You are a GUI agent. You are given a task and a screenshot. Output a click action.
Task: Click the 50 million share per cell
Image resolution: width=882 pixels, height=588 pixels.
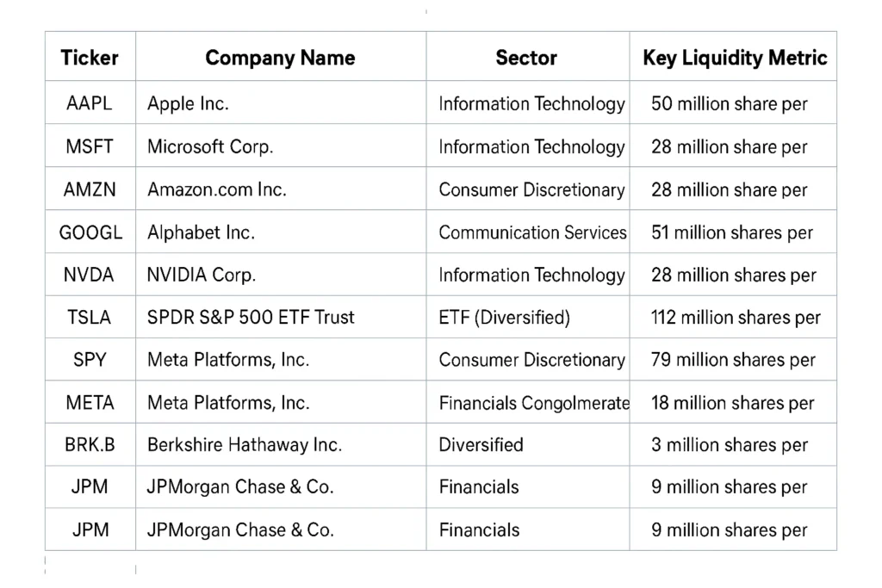click(729, 104)
